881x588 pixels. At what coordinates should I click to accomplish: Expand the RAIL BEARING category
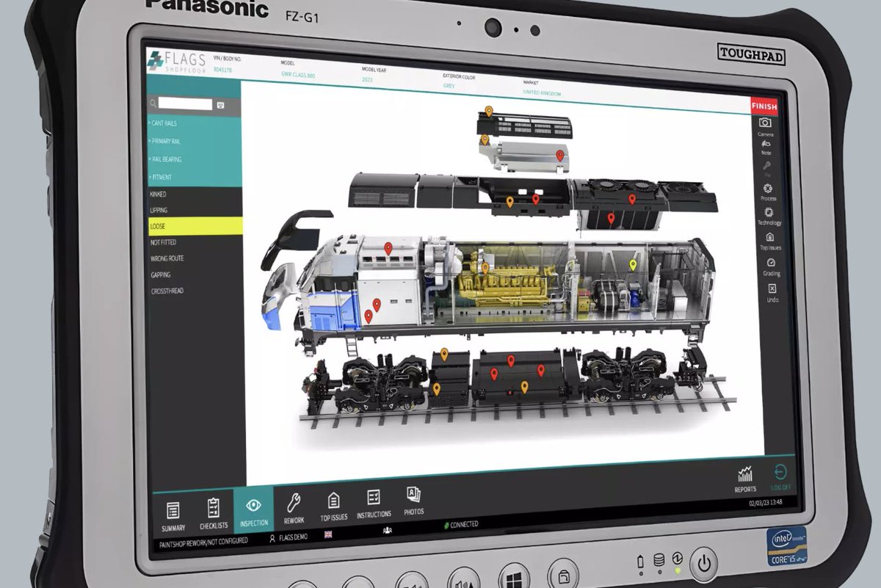(195, 159)
